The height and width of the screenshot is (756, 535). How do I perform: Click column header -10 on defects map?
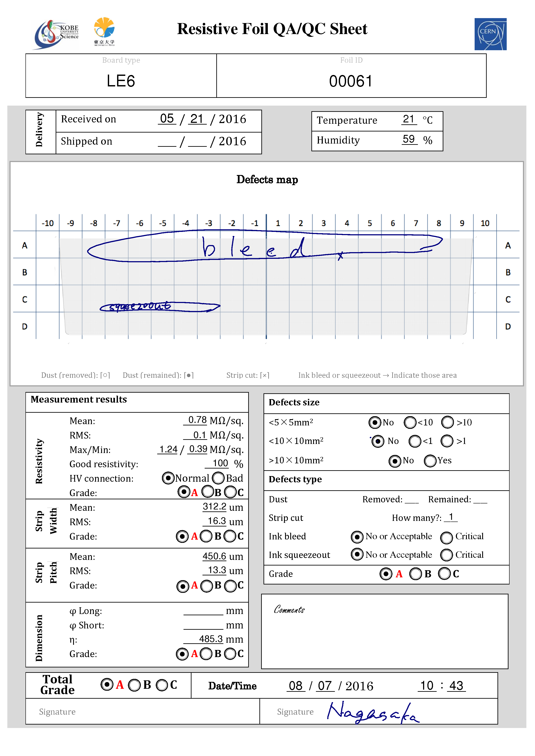pos(47,223)
